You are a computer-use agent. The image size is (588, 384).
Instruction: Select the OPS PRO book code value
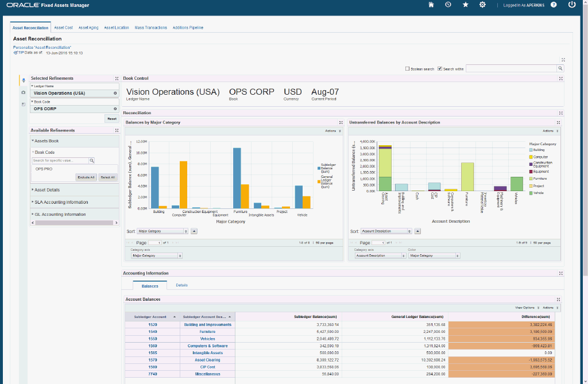(44, 169)
